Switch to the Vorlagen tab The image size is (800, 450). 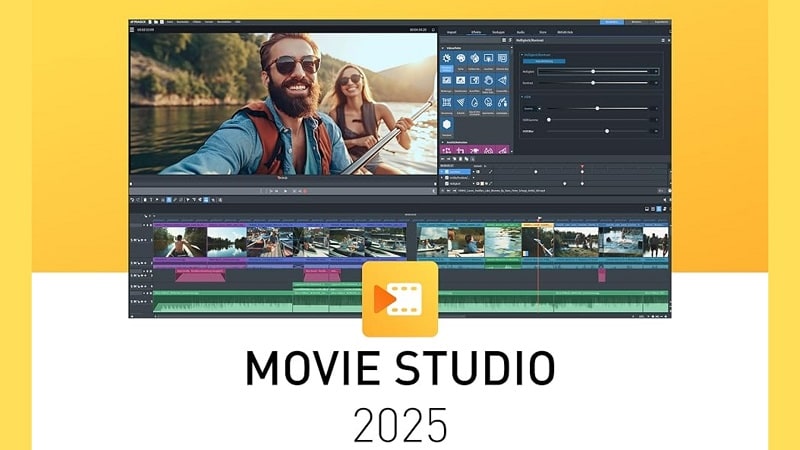498,32
